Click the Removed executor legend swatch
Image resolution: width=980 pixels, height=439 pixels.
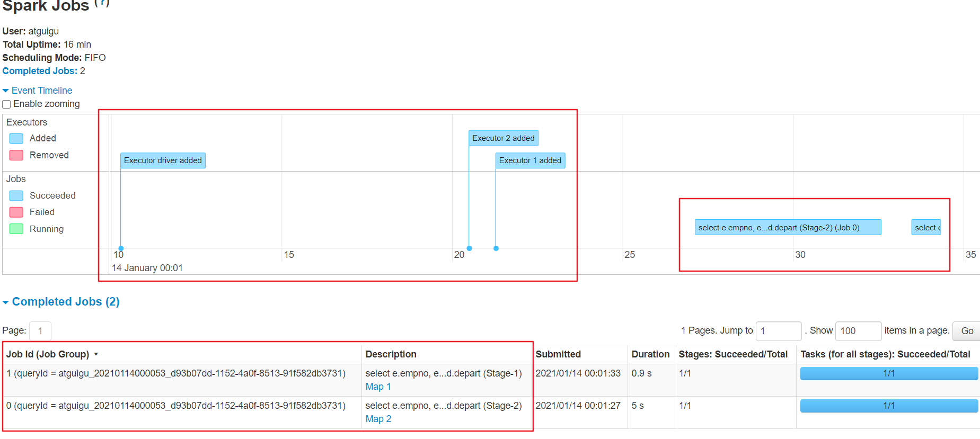click(x=16, y=155)
